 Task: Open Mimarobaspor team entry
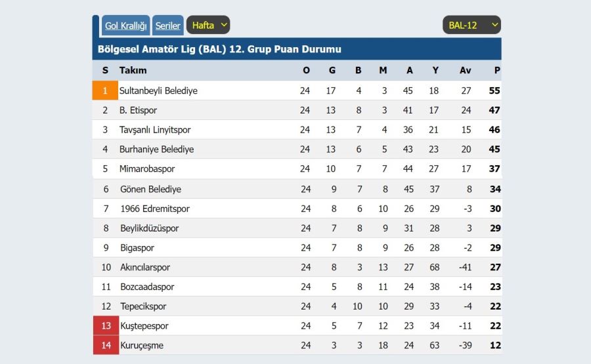(x=147, y=169)
